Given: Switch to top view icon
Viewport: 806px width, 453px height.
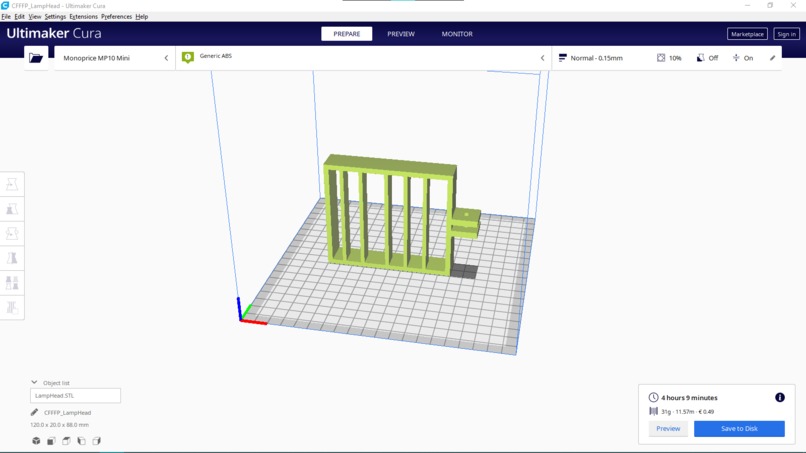Looking at the screenshot, I should [66, 441].
